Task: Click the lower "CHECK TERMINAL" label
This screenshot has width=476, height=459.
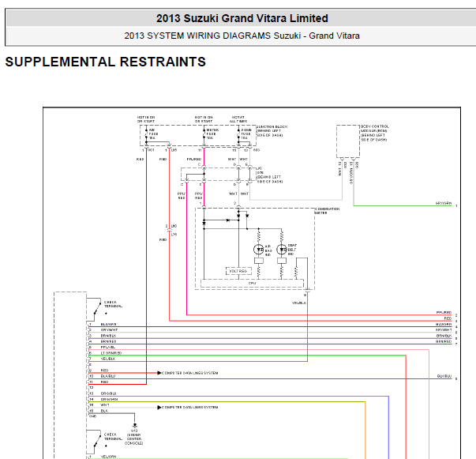Action: (x=113, y=437)
